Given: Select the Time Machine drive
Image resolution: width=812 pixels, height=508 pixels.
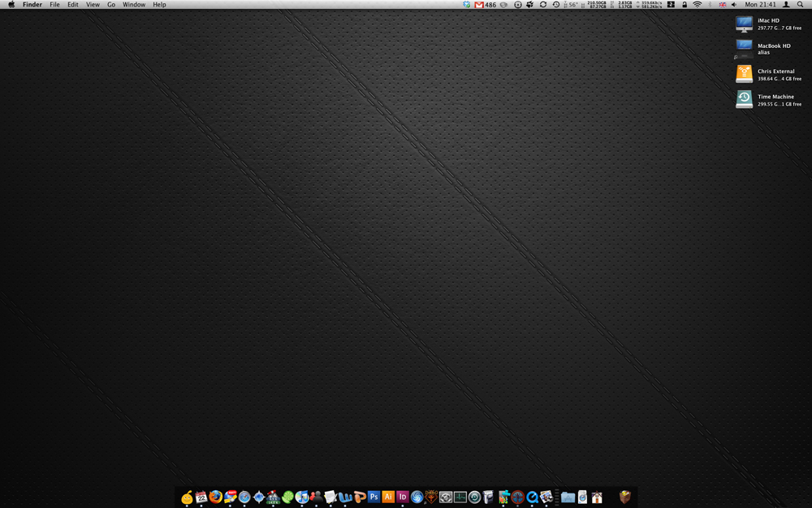Looking at the screenshot, I should [x=744, y=99].
